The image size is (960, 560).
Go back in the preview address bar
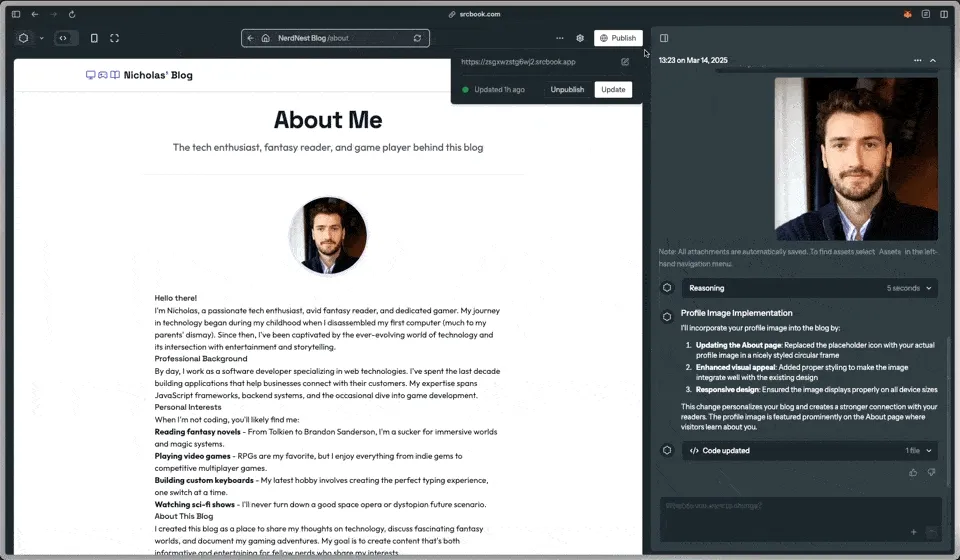250,38
